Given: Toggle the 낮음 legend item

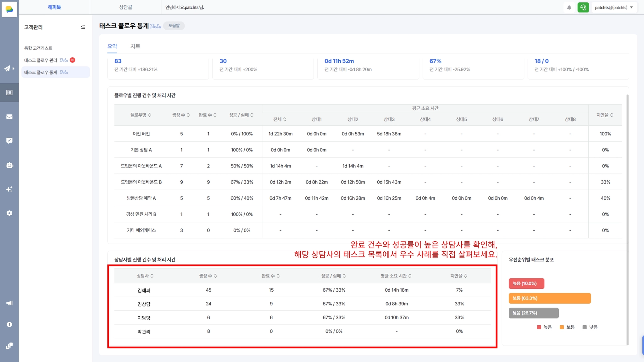Looking at the screenshot, I should point(590,327).
